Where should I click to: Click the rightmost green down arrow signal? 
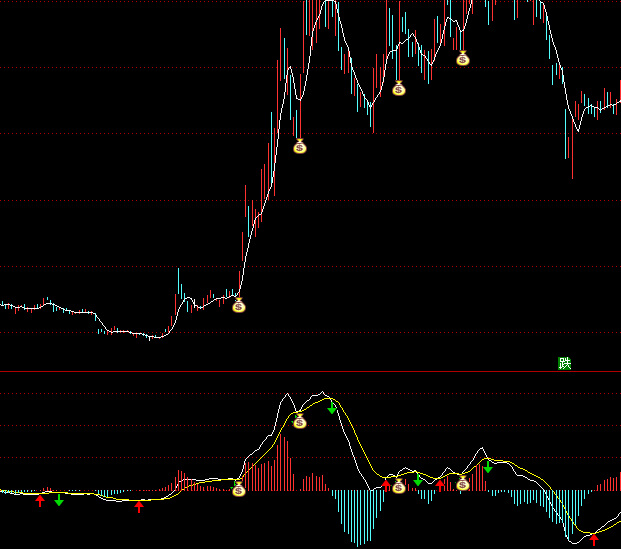pyautogui.click(x=488, y=467)
